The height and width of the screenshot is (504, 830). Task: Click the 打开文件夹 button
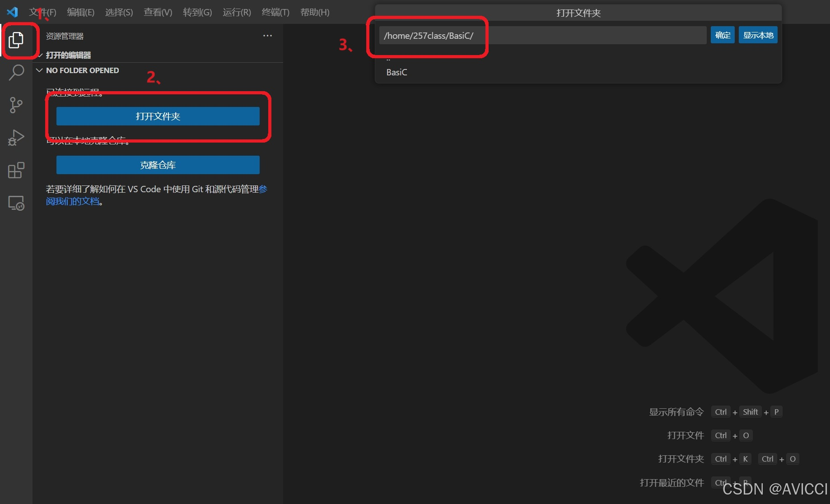tap(158, 116)
